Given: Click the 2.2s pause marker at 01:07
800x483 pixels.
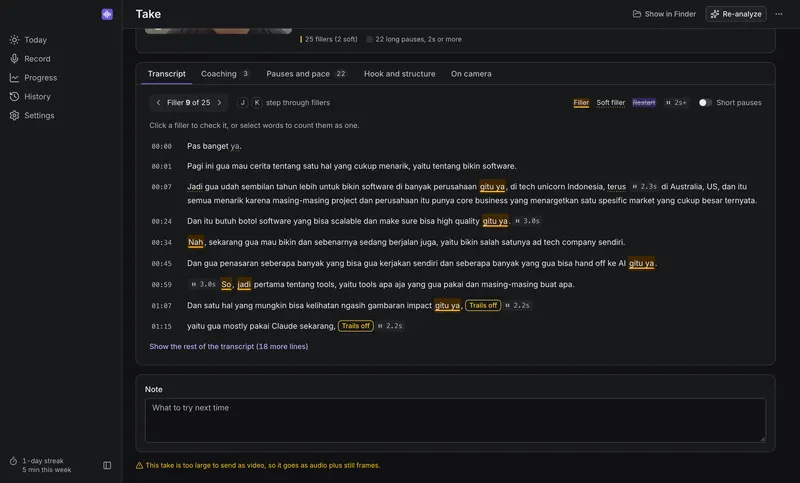Looking at the screenshot, I should pos(517,306).
